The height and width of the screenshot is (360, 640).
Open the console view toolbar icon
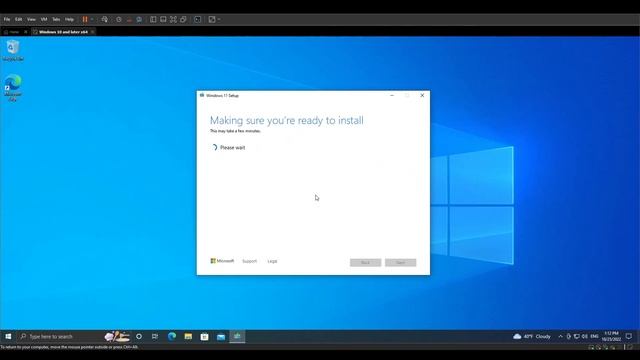coord(198,19)
